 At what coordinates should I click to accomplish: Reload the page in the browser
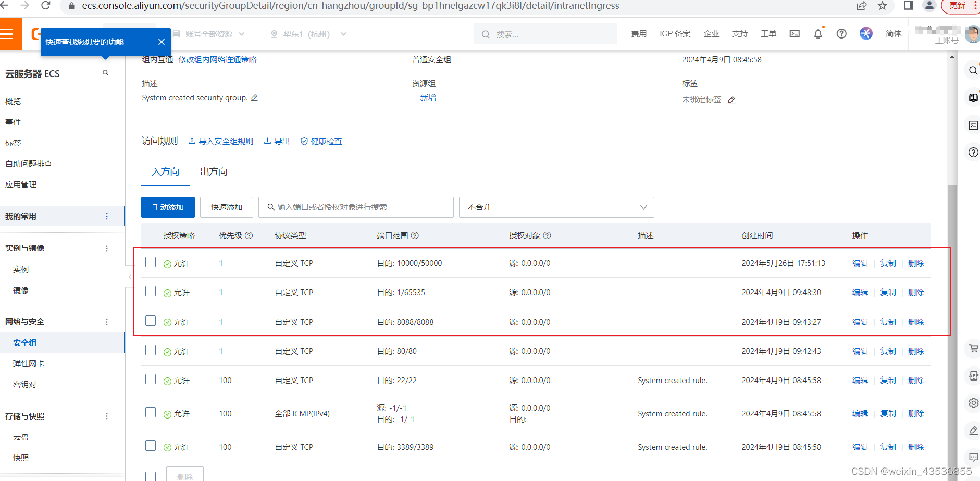46,6
